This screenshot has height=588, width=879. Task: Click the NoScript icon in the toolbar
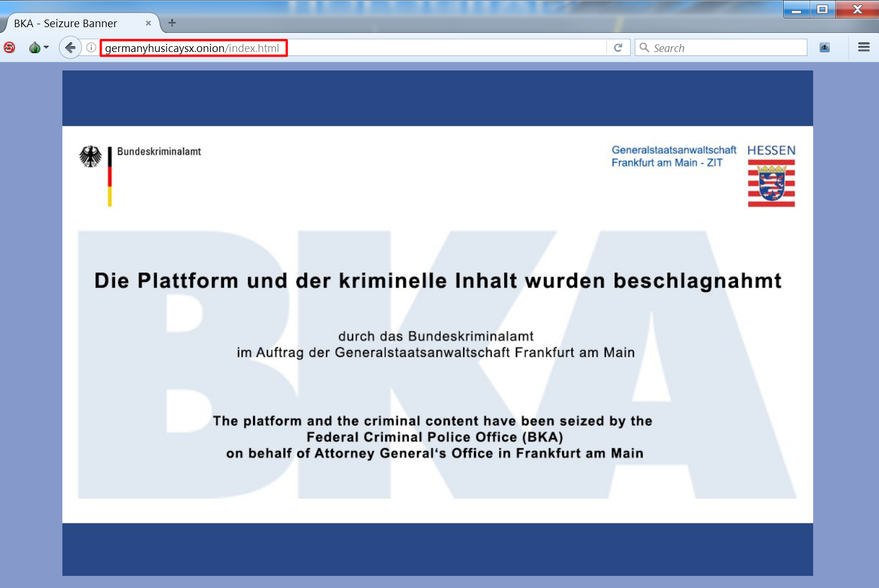(9, 47)
